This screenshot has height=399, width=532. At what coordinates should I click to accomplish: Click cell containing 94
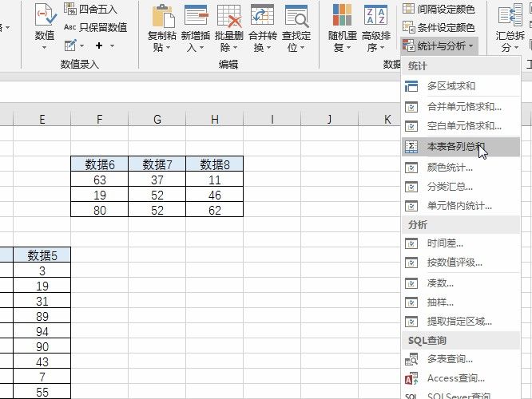tap(42, 331)
